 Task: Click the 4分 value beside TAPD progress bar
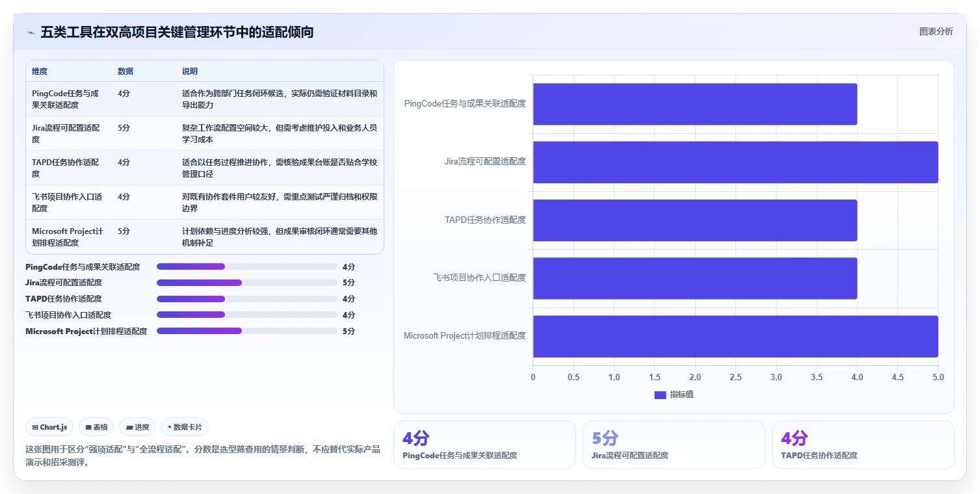tap(349, 299)
